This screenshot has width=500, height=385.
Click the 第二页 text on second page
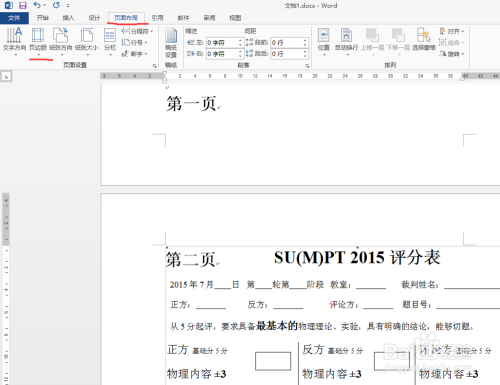[x=191, y=259]
